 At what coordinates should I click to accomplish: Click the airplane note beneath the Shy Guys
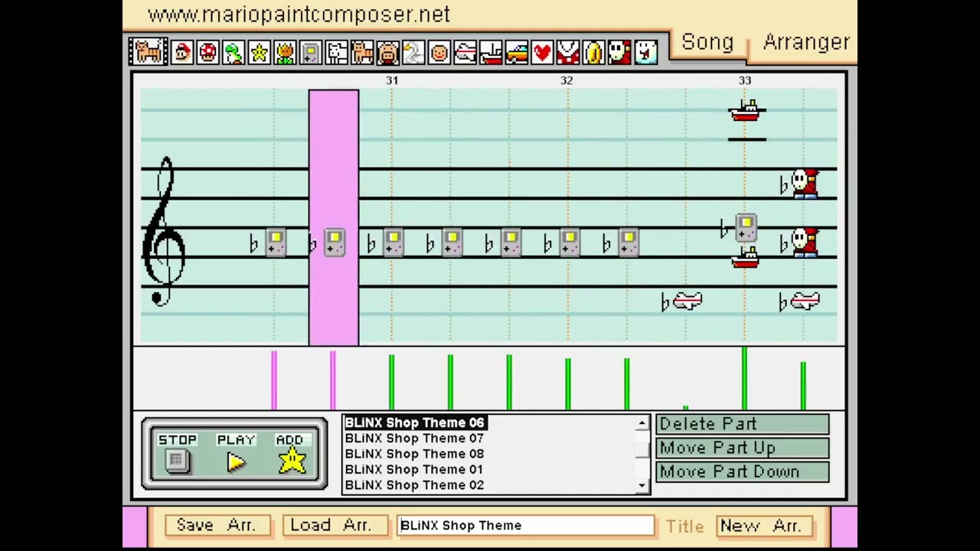coord(804,302)
